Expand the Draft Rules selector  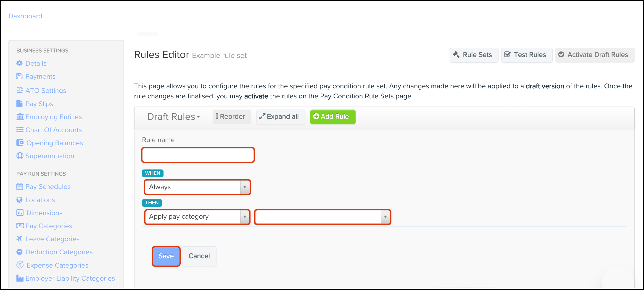click(174, 117)
